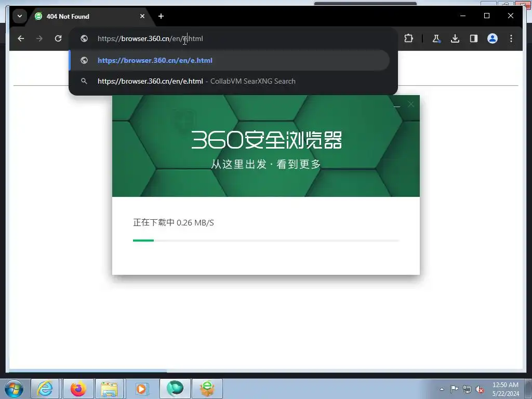532x399 pixels.
Task: Open a new tab with plus button
Action: (x=161, y=16)
